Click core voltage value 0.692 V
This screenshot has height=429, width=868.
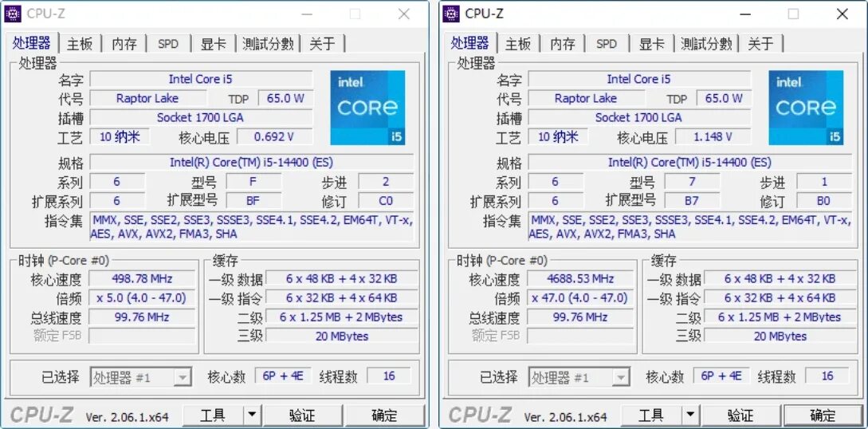click(274, 136)
